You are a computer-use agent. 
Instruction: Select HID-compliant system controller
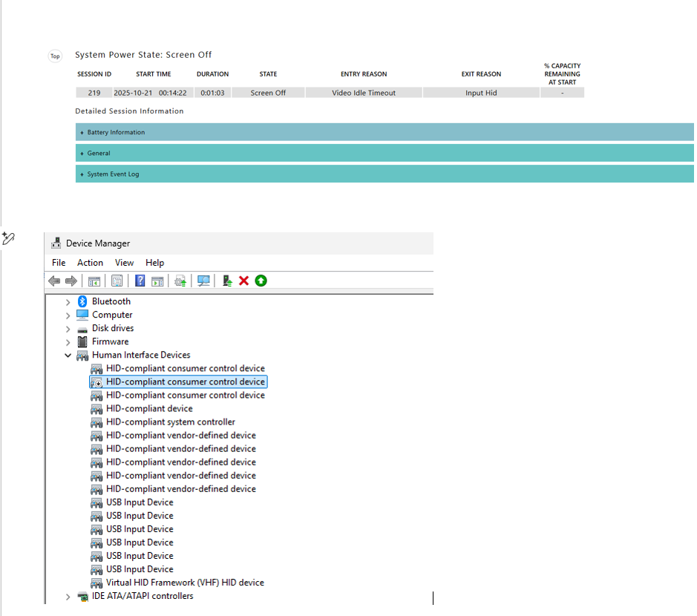(171, 422)
